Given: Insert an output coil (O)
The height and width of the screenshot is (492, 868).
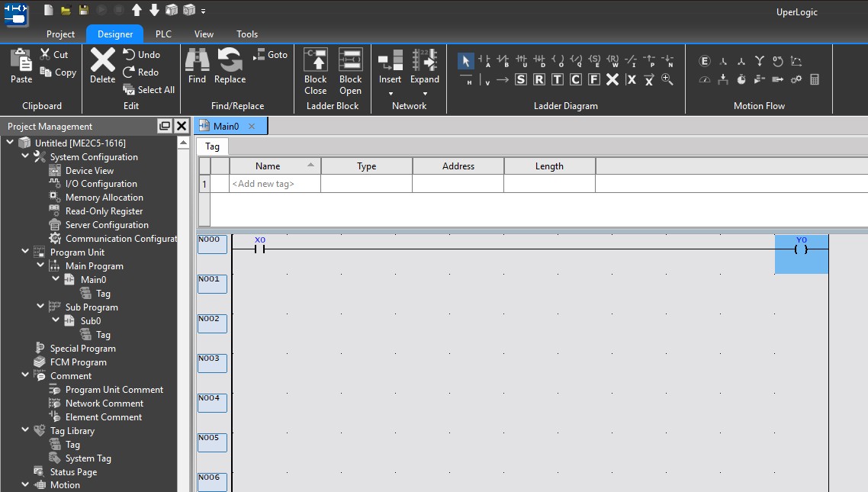Looking at the screenshot, I should [x=558, y=60].
